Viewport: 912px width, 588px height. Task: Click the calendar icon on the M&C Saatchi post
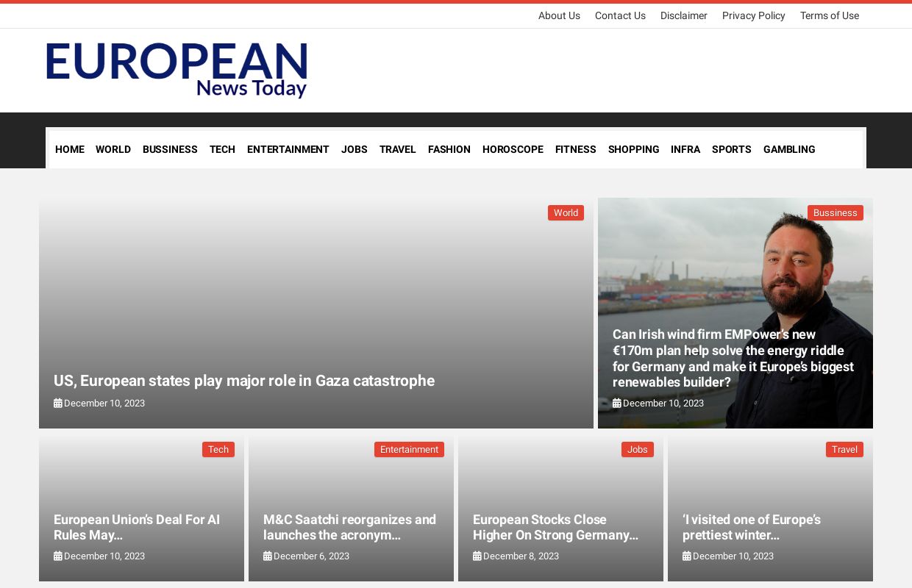pos(268,556)
